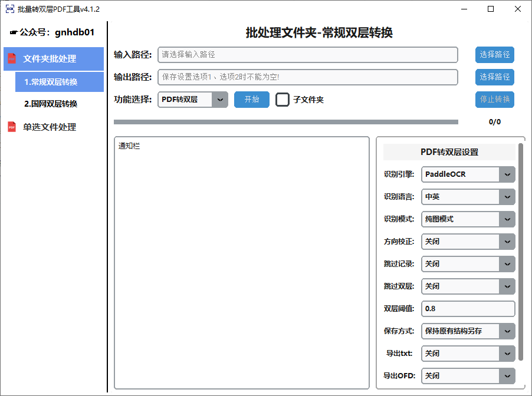532x396 pixels.
Task: Click 选择路径 button for input path
Action: tap(495, 55)
